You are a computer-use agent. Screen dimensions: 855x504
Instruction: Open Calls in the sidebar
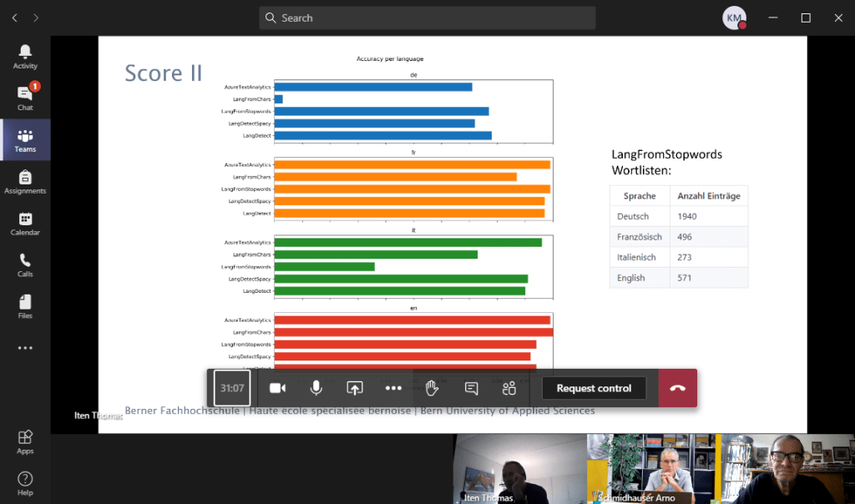click(x=25, y=265)
